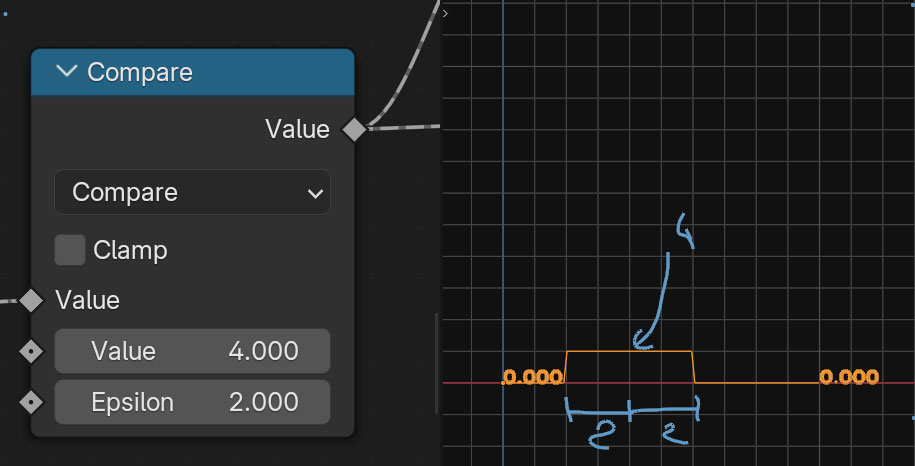The image size is (915, 466).
Task: Click the socket beside the 4.000 Value field
Action: tap(32, 351)
